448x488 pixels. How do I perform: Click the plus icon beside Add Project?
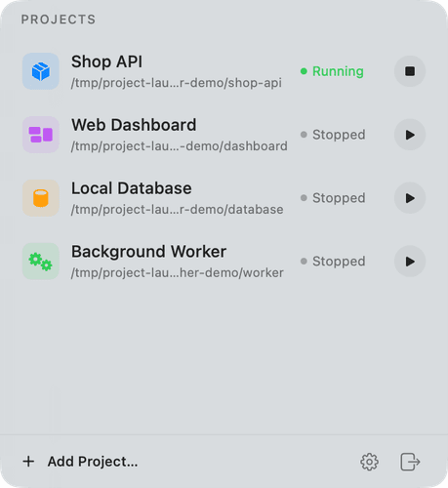click(28, 462)
